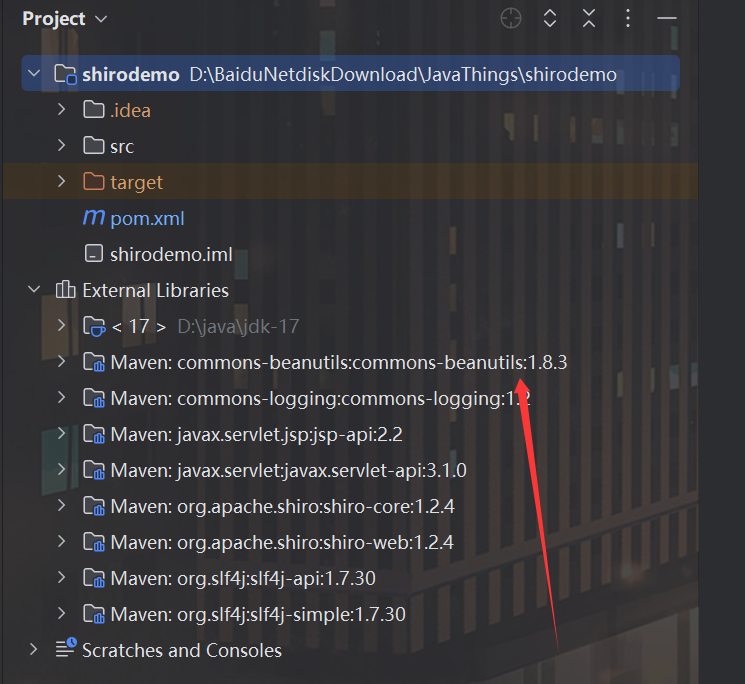Click the shiro-core 1.2.4 library icon
Viewport: 745px width, 684px height.
pos(94,506)
